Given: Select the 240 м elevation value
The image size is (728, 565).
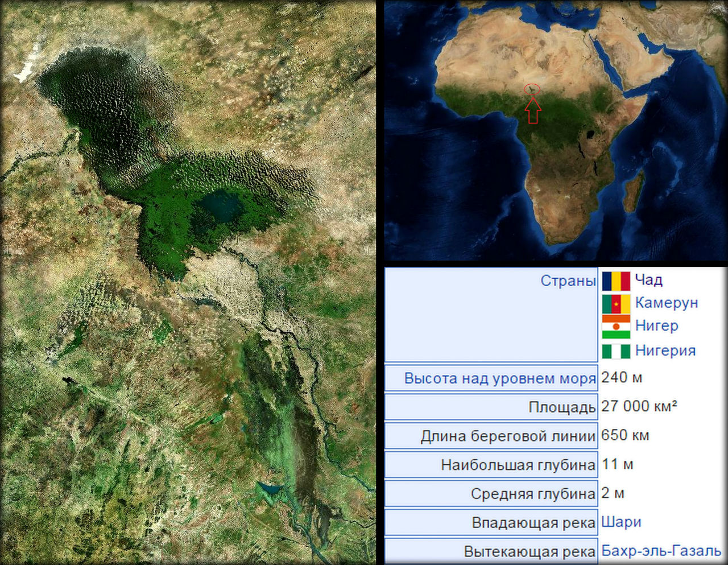Looking at the screenshot, I should [x=622, y=377].
